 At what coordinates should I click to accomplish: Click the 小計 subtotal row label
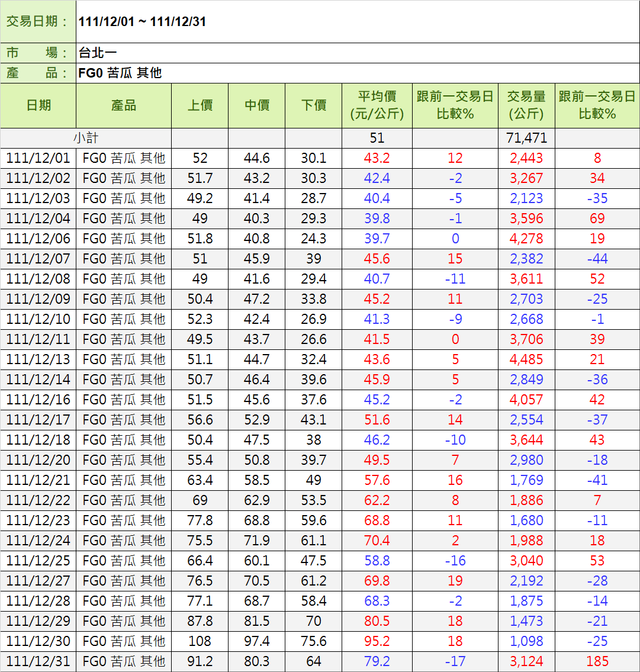[86, 138]
